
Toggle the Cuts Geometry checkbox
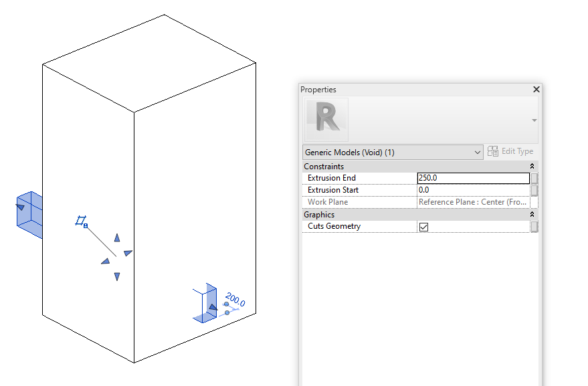[424, 227]
